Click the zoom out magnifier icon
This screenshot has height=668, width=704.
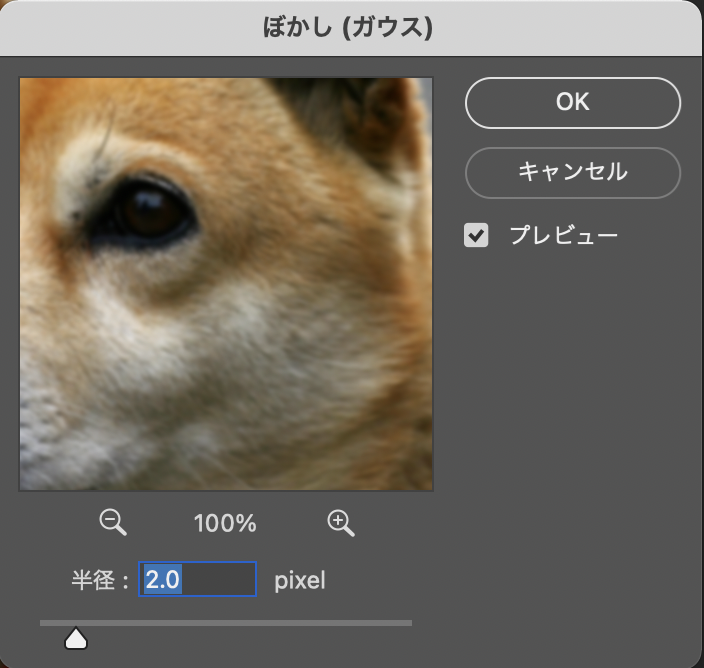[x=113, y=521]
